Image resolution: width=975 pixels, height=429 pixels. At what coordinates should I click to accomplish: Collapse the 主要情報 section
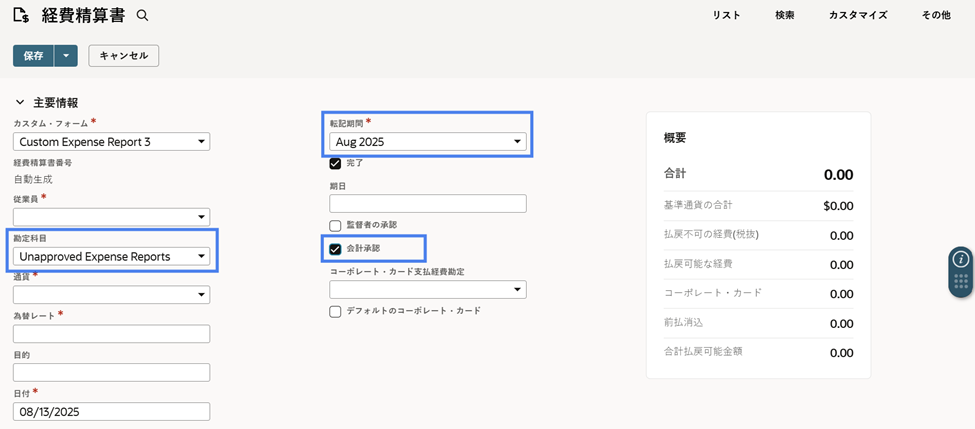click(x=20, y=103)
